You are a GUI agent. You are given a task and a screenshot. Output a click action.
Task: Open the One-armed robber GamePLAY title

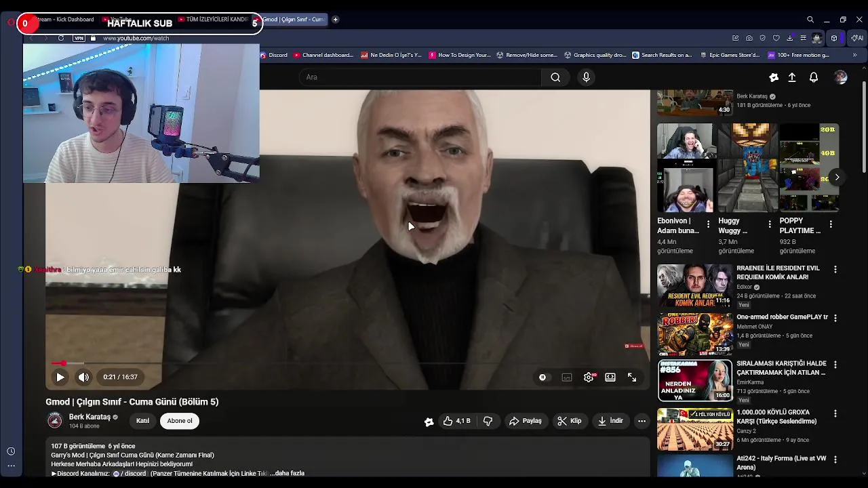[782, 317]
